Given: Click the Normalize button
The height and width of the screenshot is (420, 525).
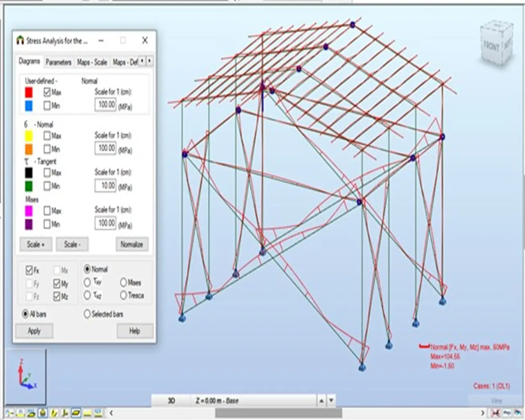Looking at the screenshot, I should 132,244.
